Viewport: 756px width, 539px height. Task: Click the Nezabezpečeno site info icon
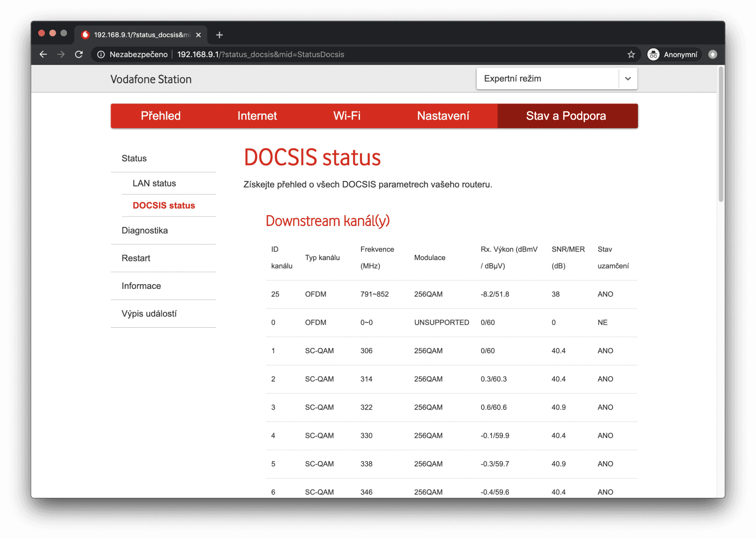pos(101,54)
